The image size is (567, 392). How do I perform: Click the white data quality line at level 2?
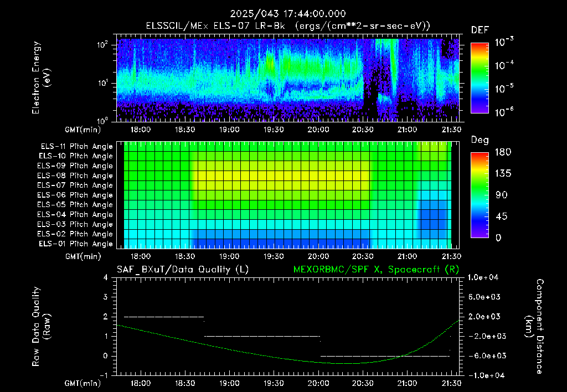[x=164, y=317]
